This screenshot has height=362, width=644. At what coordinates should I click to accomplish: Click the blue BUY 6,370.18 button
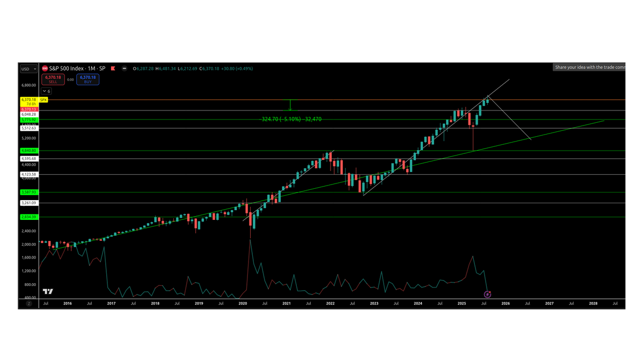tap(87, 79)
